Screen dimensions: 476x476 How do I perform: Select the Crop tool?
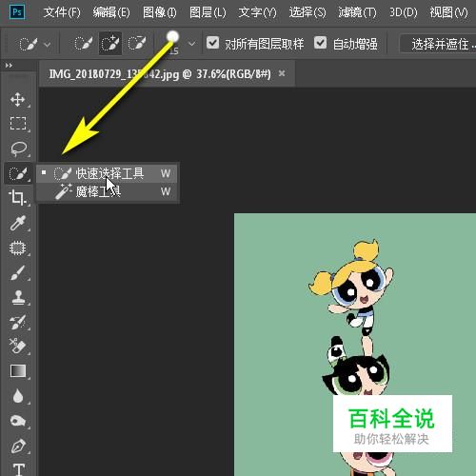pos(17,197)
